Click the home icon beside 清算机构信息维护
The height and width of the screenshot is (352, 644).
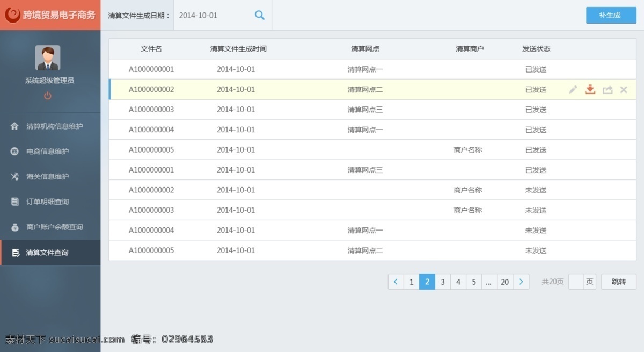click(x=14, y=126)
